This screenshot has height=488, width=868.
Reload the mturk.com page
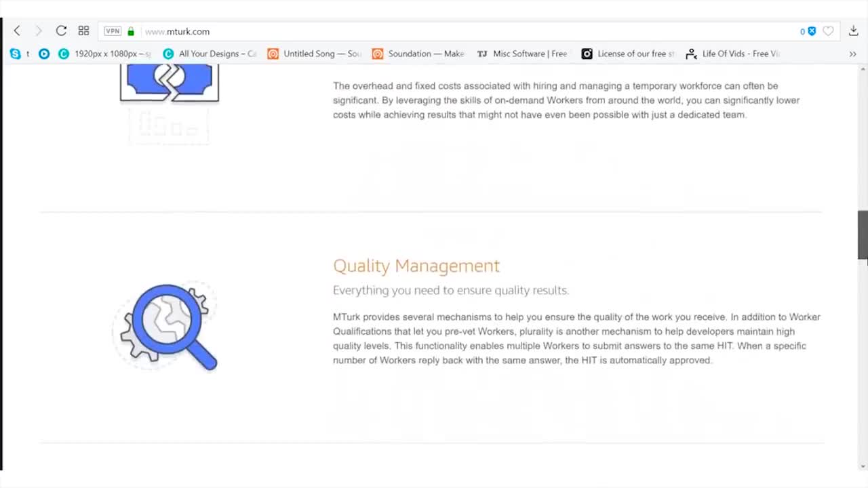tap(61, 30)
